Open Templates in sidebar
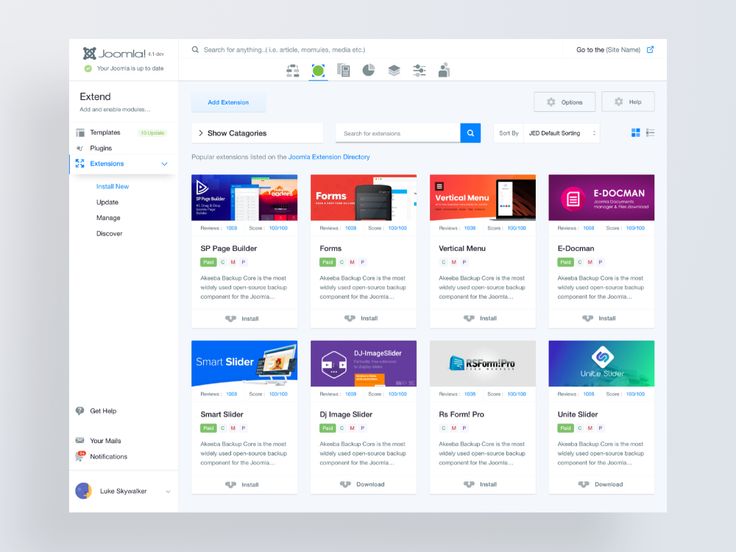Viewport: 736px width, 552px height. click(105, 132)
